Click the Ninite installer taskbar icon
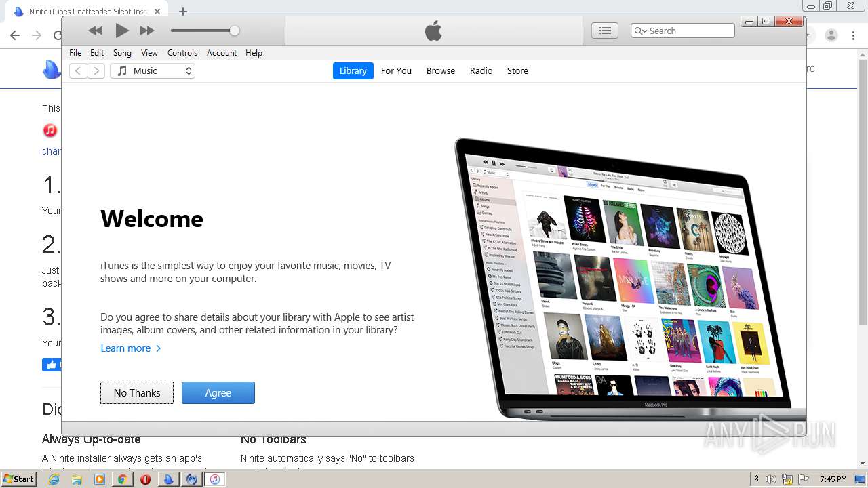Screen dimensions: 868x488 169,479
